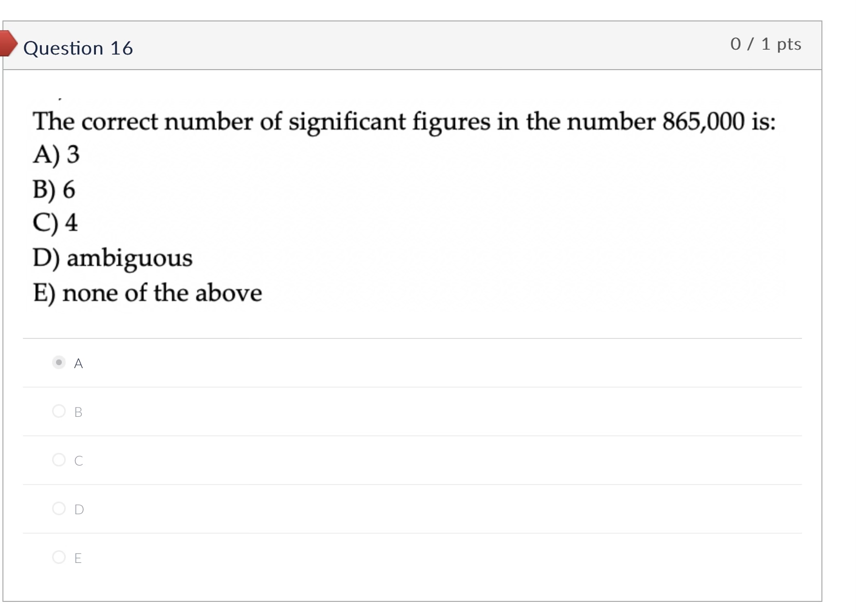Image resolution: width=856 pixels, height=616 pixels.
Task: Select radio button E
Action: (x=58, y=558)
